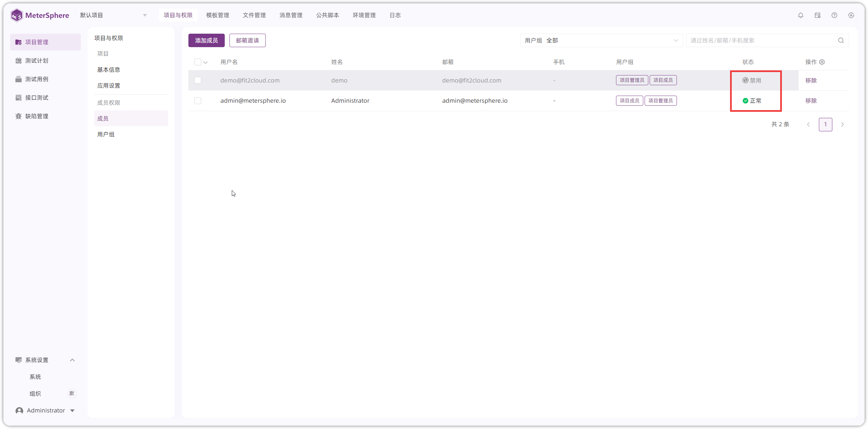Click the 邮箱邀请 button

click(247, 40)
